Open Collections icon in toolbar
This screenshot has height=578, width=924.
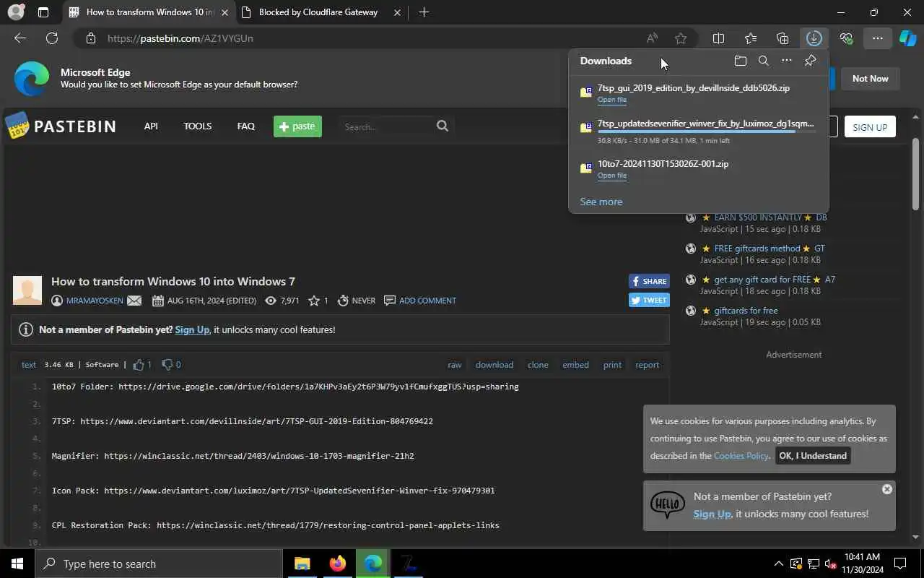783,38
